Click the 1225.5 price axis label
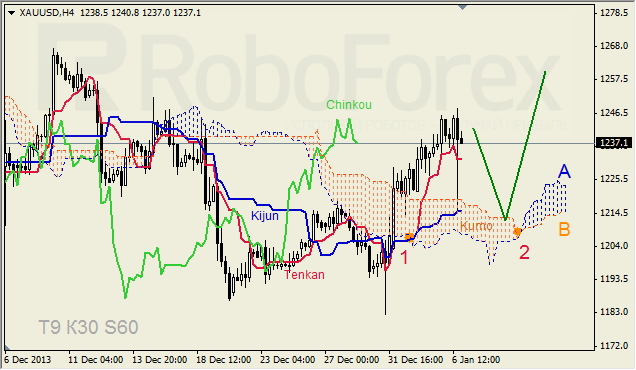This screenshot has width=636, height=370. click(614, 179)
